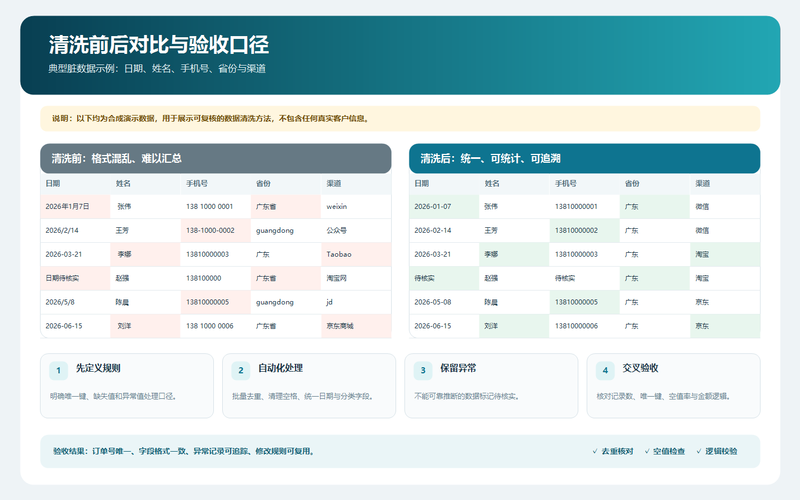Select the cleaned date 2026-02-14
Screen dimensions: 800x500
pyautogui.click(x=444, y=231)
